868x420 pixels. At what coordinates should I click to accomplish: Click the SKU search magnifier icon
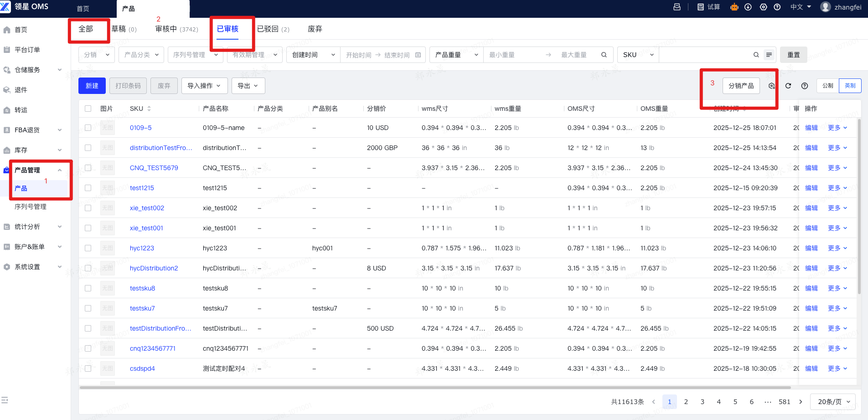756,55
